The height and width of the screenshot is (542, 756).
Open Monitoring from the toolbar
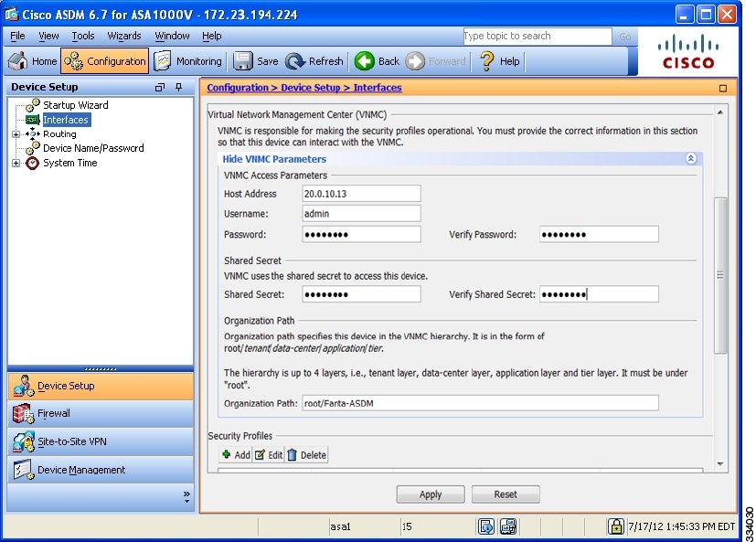[187, 61]
